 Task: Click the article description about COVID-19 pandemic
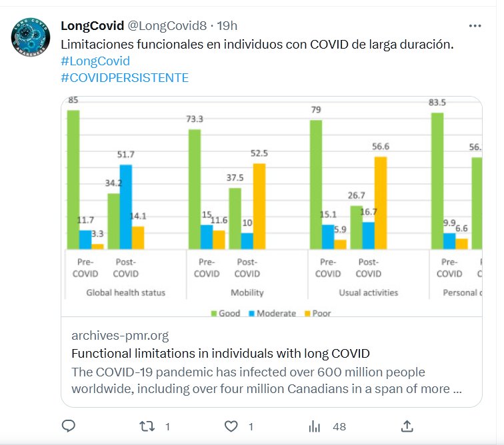click(267, 380)
